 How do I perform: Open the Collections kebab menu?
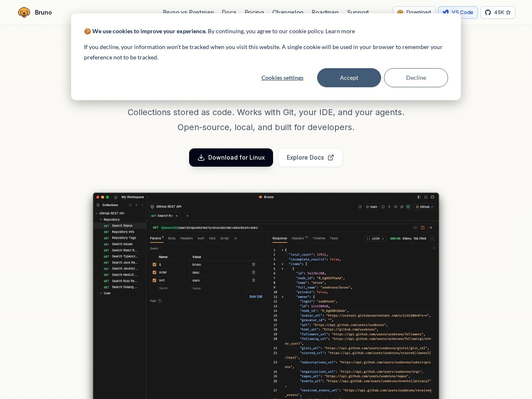(x=142, y=205)
